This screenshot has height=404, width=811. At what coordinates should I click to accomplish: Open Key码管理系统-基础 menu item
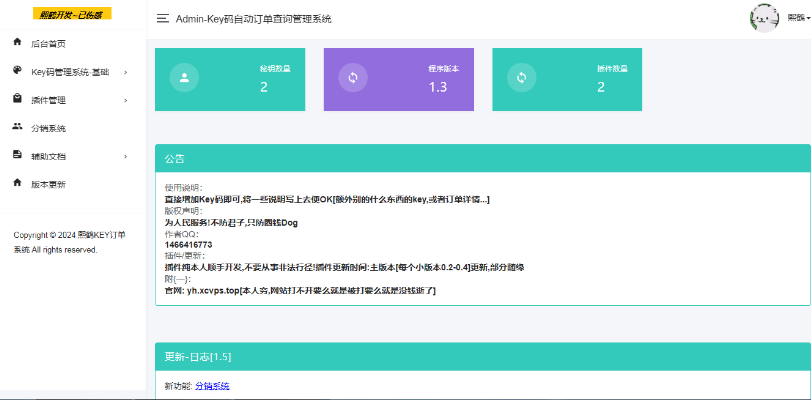tap(73, 72)
